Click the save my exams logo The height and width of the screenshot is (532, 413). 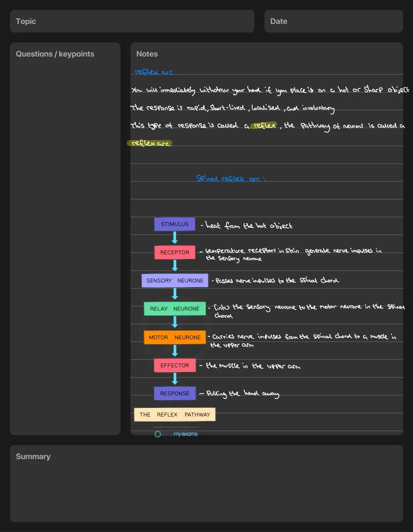176,434
